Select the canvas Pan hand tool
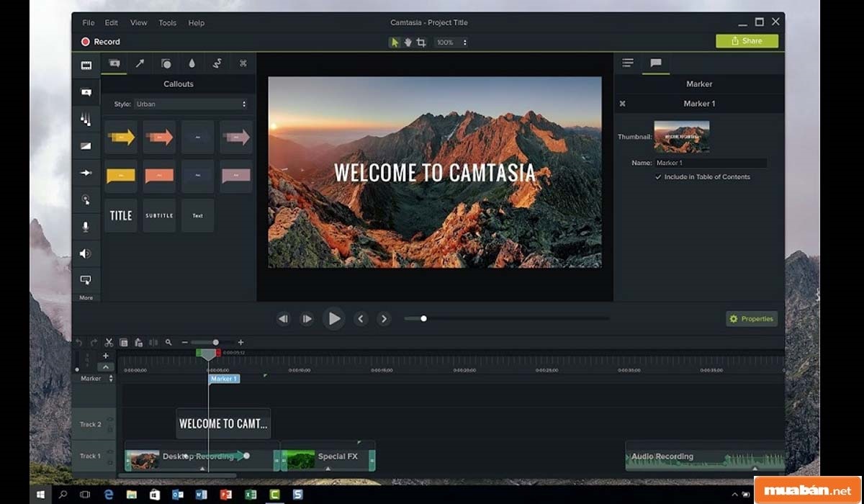This screenshot has width=864, height=504. point(408,42)
